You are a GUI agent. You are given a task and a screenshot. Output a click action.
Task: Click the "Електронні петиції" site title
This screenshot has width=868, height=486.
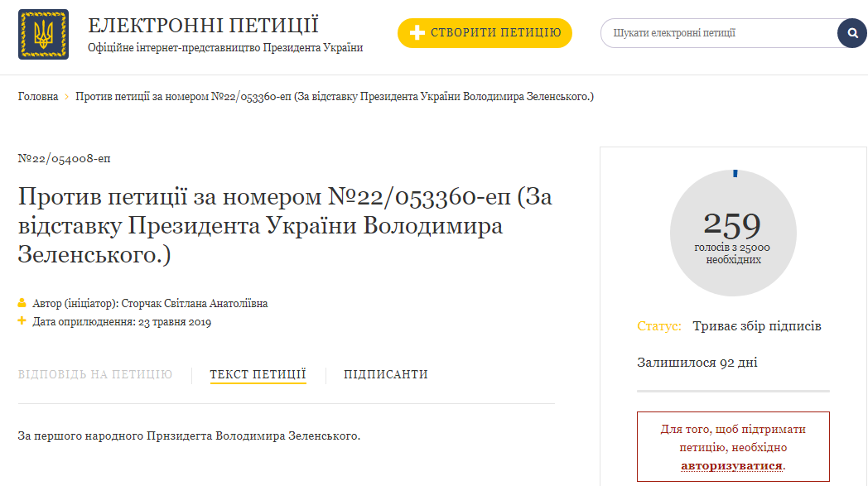click(x=203, y=26)
